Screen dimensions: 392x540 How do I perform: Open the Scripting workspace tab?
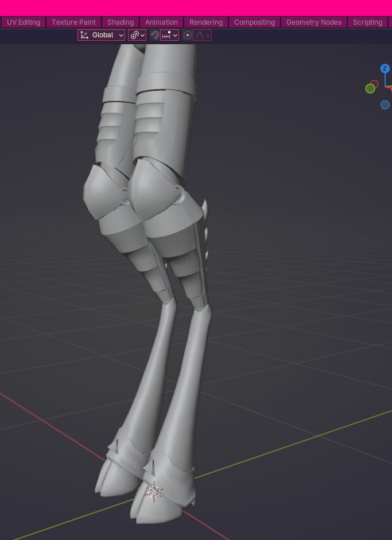coord(367,22)
